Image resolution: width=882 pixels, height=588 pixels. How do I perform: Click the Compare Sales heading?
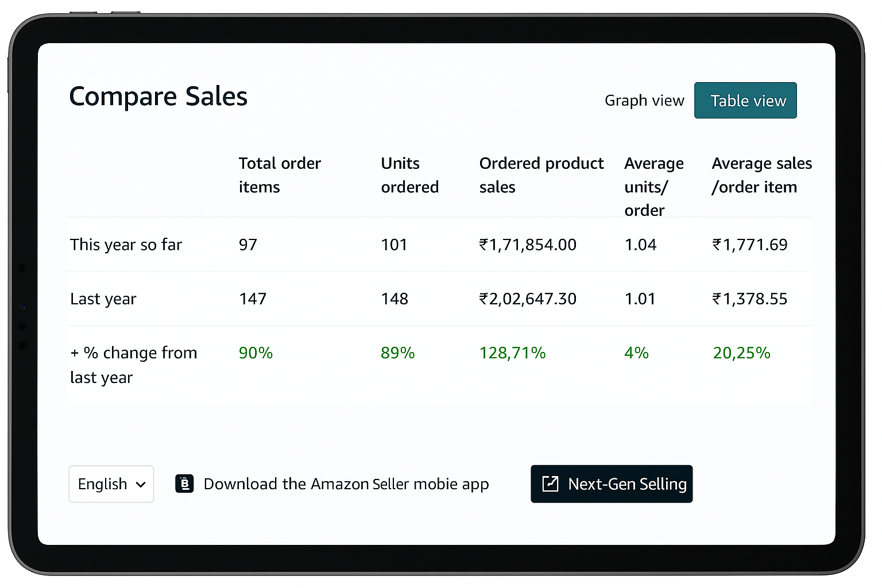158,96
